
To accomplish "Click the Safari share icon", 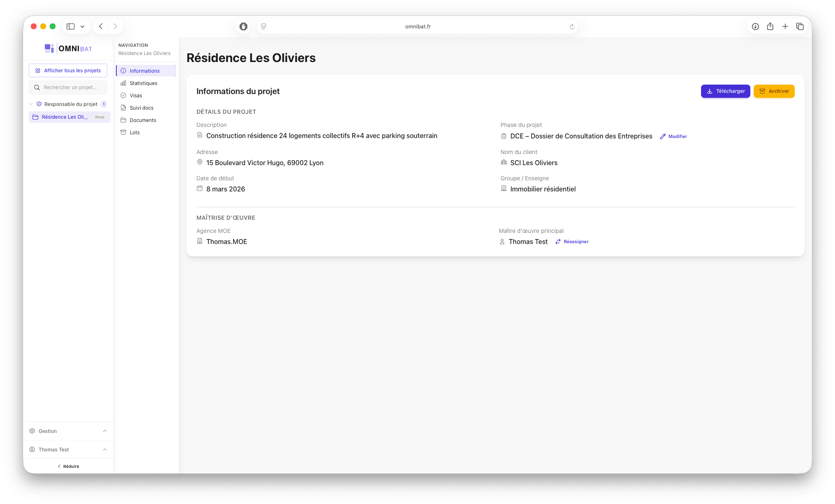I will pyautogui.click(x=770, y=27).
